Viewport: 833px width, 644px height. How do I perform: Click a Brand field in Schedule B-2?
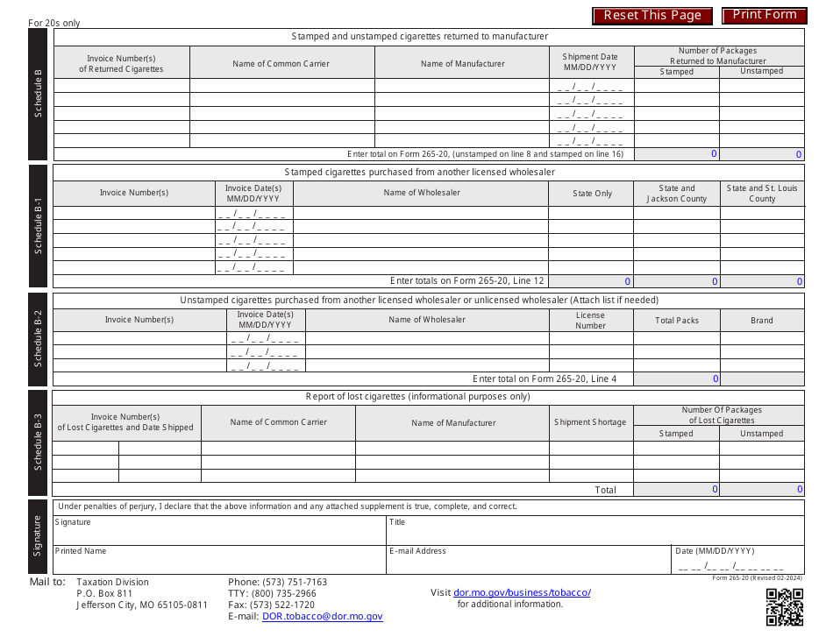(x=763, y=338)
